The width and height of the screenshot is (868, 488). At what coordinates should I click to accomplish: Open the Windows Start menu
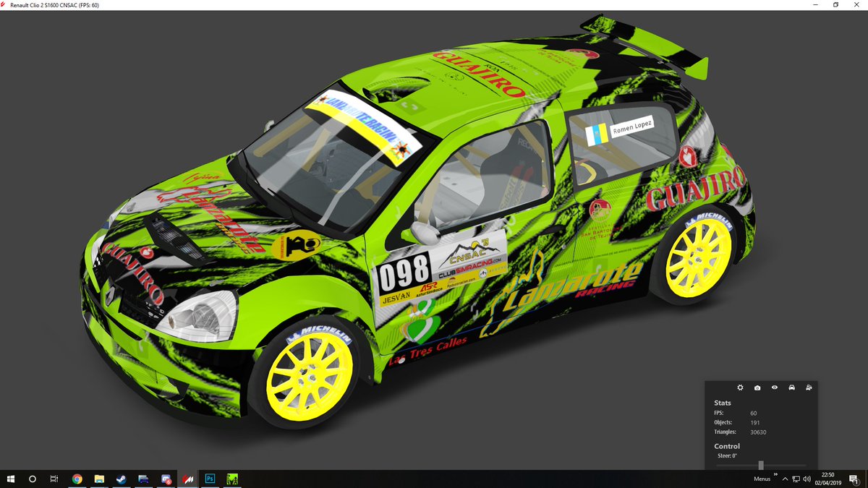(x=12, y=479)
